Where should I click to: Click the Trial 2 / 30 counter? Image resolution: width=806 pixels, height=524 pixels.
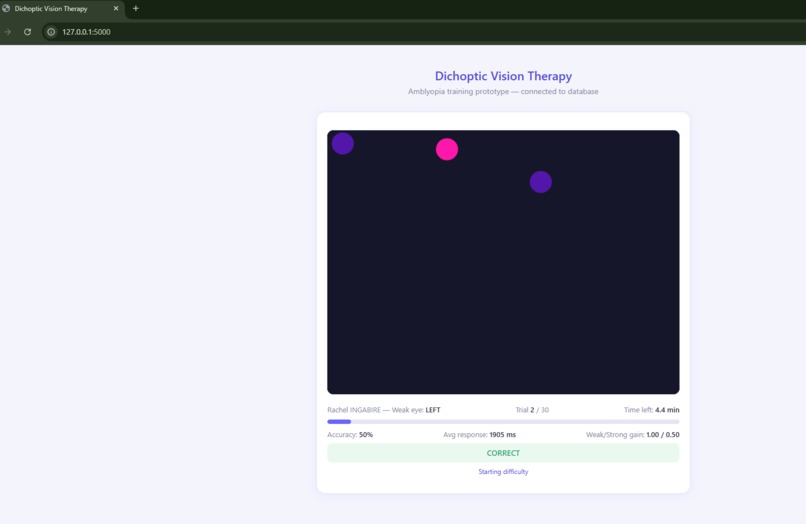coord(532,410)
